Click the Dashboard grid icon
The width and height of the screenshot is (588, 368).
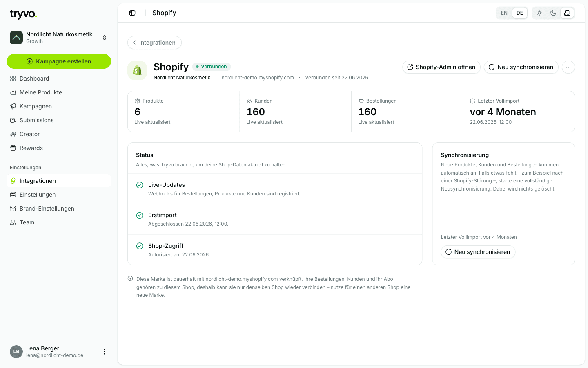(x=13, y=79)
